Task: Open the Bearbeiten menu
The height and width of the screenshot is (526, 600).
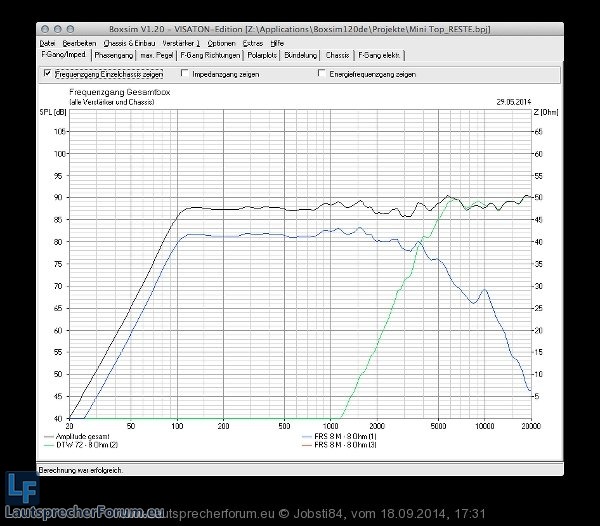Action: tap(79, 44)
